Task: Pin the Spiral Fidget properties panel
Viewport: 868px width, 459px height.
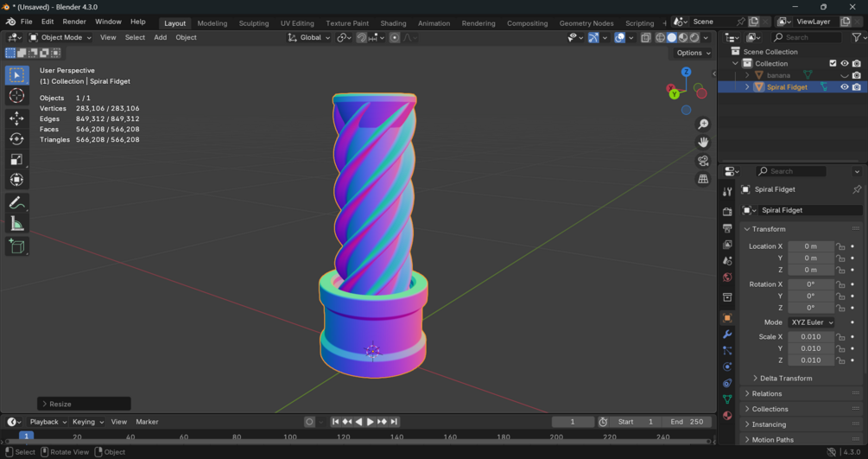Action: [x=857, y=189]
